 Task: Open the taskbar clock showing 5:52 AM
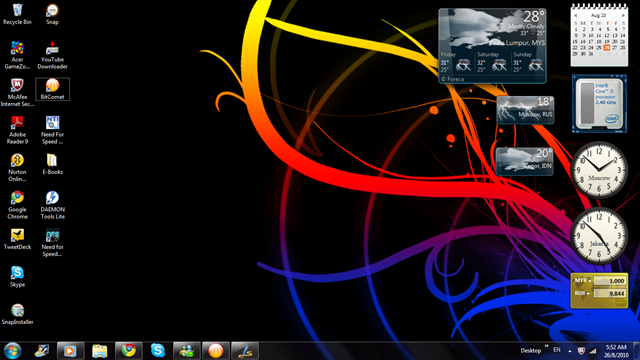616,351
